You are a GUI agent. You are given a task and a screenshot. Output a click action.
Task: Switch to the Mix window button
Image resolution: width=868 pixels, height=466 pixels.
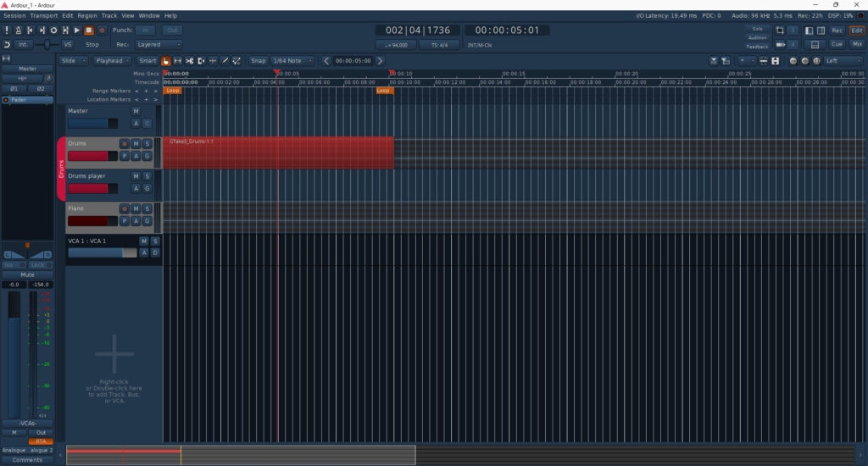point(857,44)
